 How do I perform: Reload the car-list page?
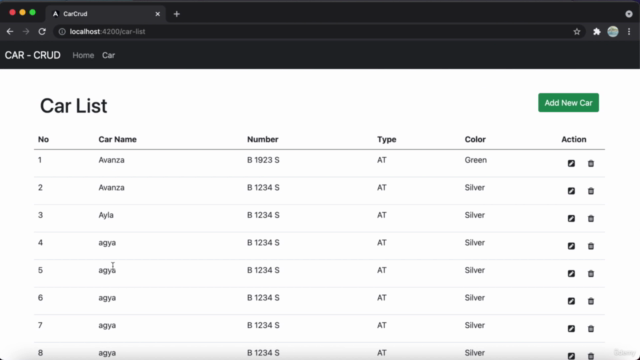(42, 31)
